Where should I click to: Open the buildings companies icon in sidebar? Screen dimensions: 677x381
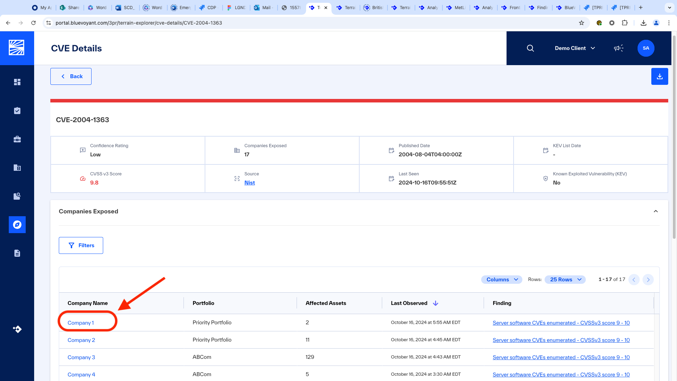pyautogui.click(x=17, y=168)
